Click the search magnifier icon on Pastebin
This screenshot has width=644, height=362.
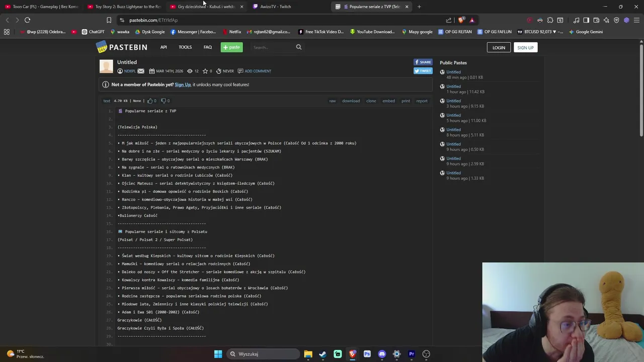pyautogui.click(x=299, y=47)
